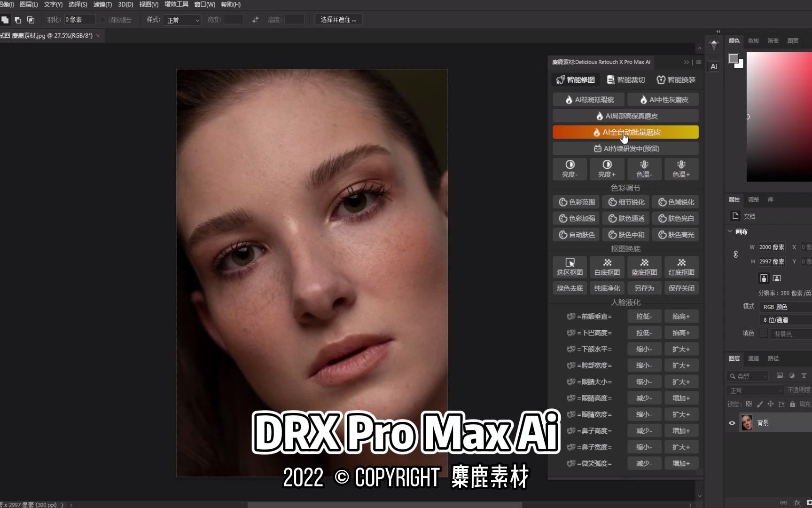Switch to the 通道 tab
812x508 pixels.
pyautogui.click(x=753, y=358)
